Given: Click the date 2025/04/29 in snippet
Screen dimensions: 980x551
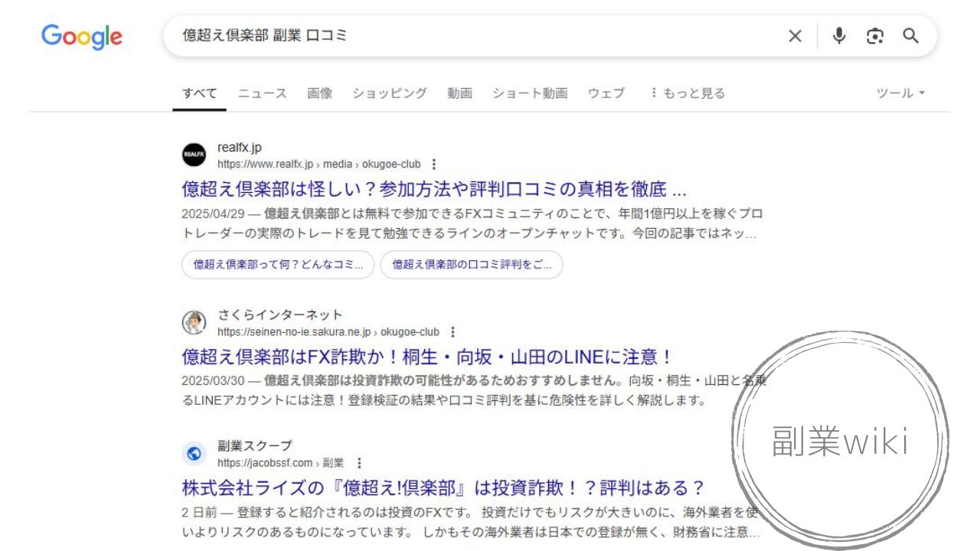Looking at the screenshot, I should click(x=212, y=214).
